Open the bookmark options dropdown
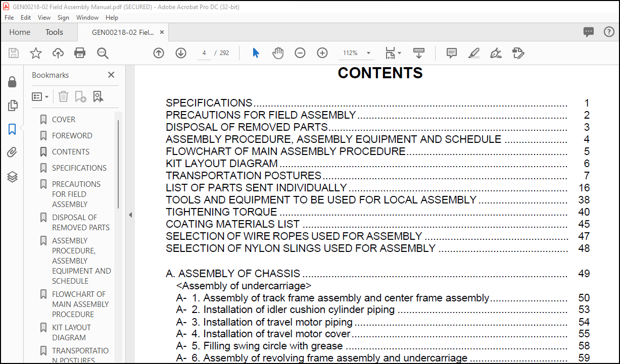Screen dimensions: 620x364 coord(40,96)
